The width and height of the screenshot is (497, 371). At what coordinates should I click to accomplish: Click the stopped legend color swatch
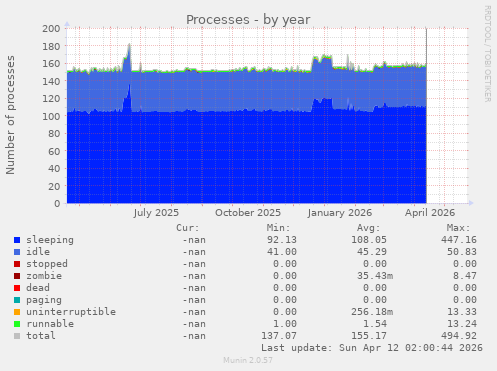tap(17, 264)
